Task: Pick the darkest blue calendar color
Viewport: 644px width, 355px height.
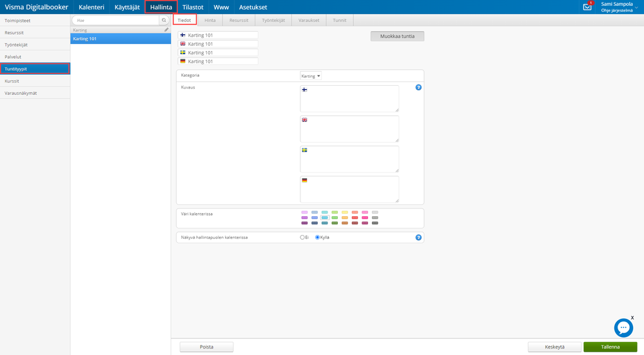Action: point(315,223)
